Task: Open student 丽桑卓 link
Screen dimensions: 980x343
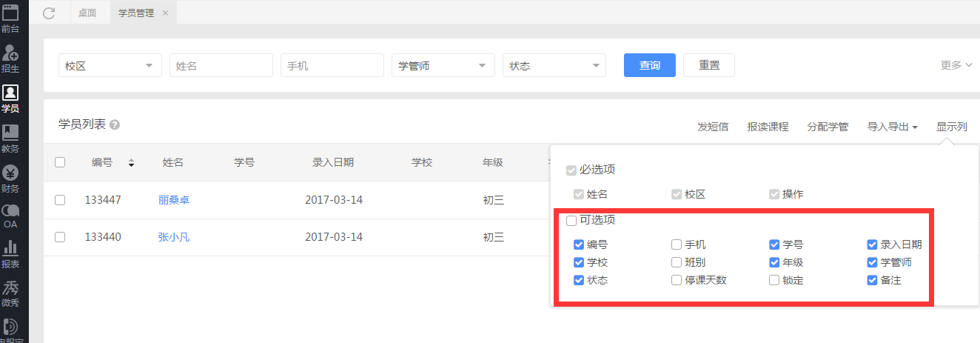Action: pos(174,200)
